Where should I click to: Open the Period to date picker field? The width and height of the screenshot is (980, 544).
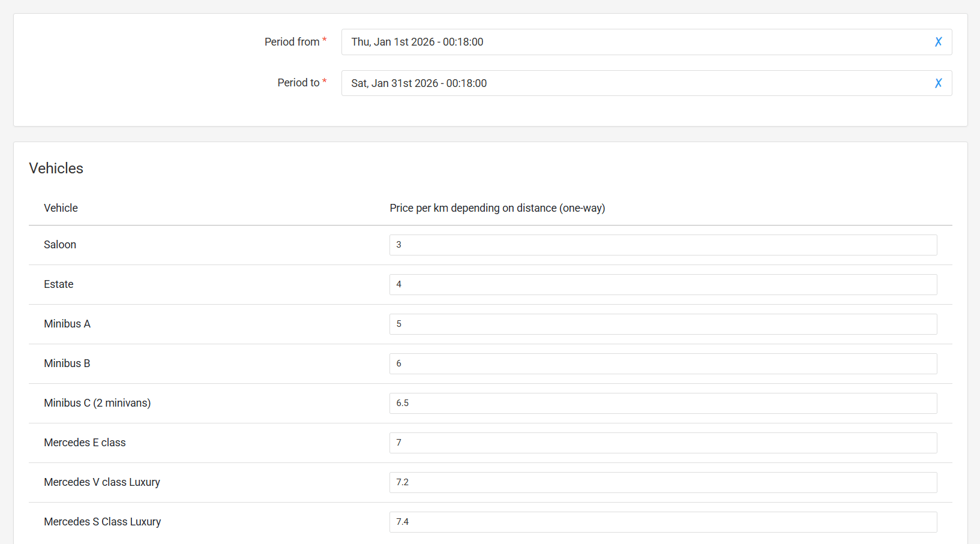[630, 83]
